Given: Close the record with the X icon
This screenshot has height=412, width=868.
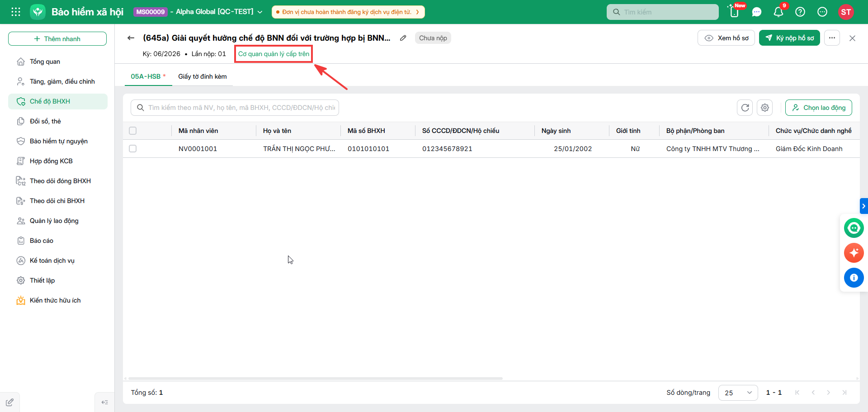Looking at the screenshot, I should coord(852,38).
